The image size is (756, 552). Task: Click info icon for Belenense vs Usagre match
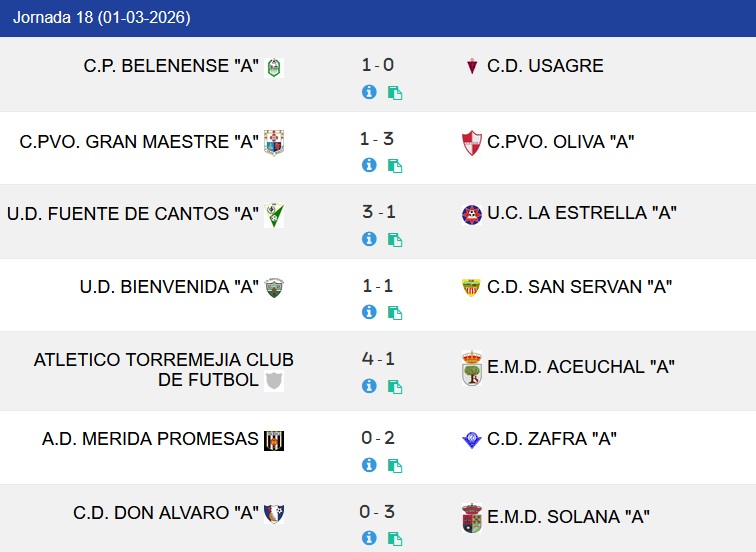pos(369,92)
